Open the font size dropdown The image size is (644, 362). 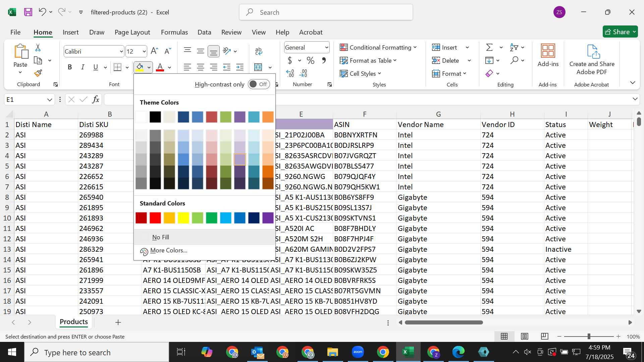pos(144,51)
